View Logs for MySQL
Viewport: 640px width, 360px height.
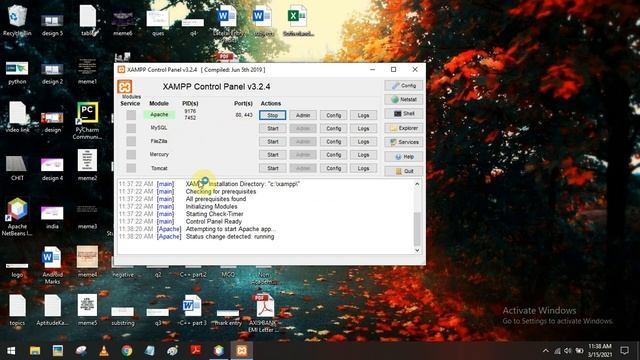363,128
